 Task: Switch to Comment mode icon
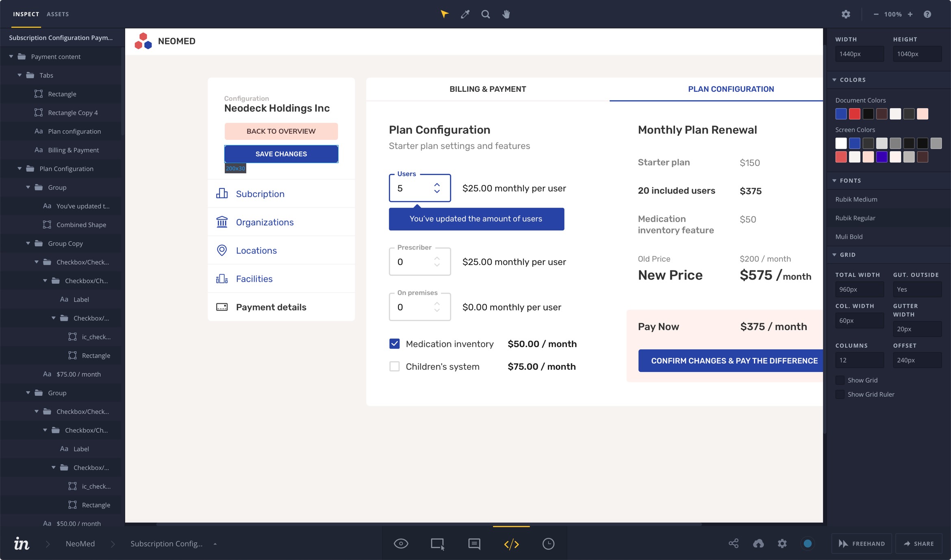(474, 543)
